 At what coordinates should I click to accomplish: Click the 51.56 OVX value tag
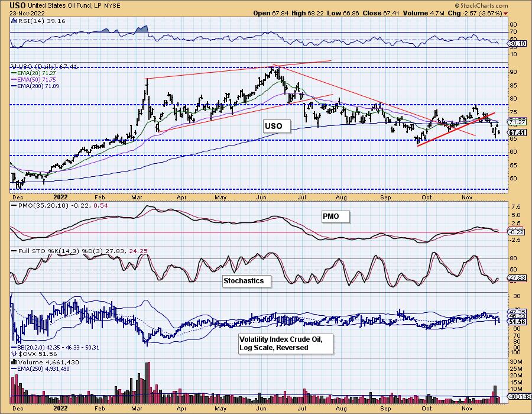pos(517,322)
